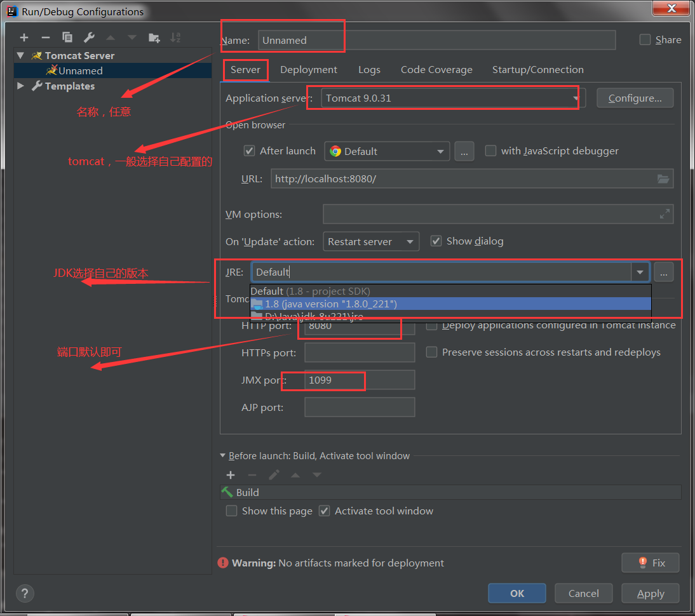Add a new configuration with plus icon
695x616 pixels.
click(x=24, y=37)
